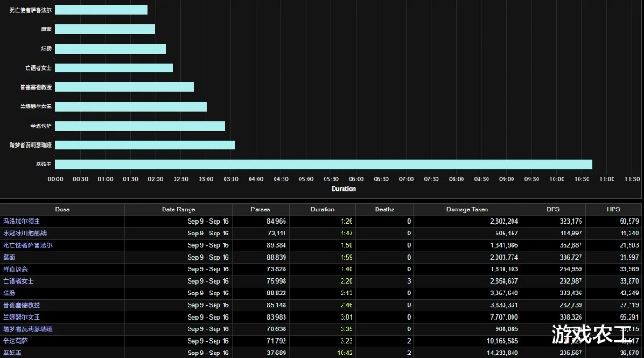Click the Deaths column header
The height and width of the screenshot is (358, 644).
click(x=384, y=209)
